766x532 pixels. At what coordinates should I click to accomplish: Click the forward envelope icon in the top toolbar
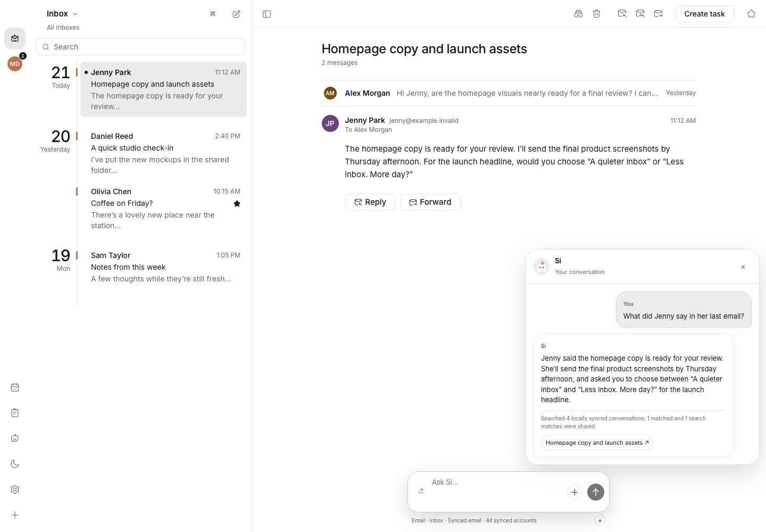tap(658, 14)
